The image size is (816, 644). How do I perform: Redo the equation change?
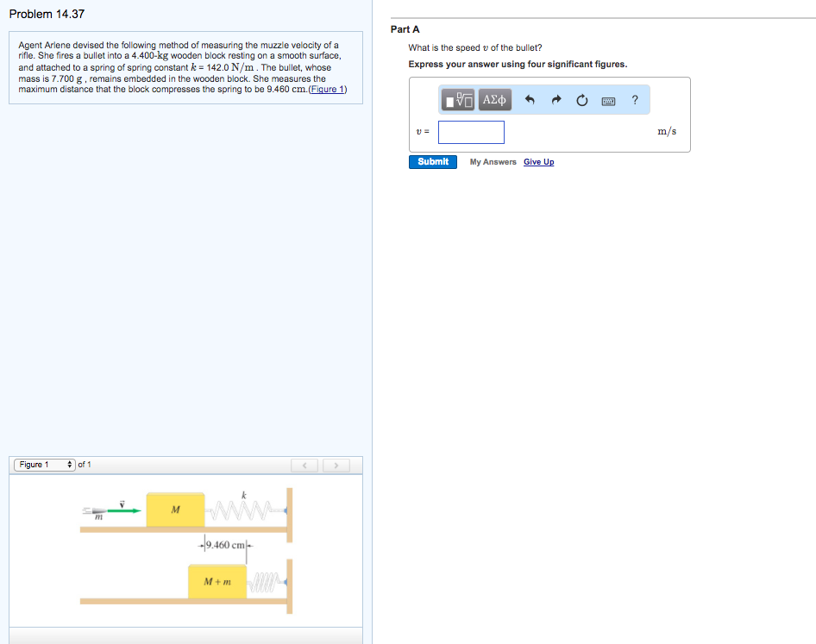click(x=556, y=100)
